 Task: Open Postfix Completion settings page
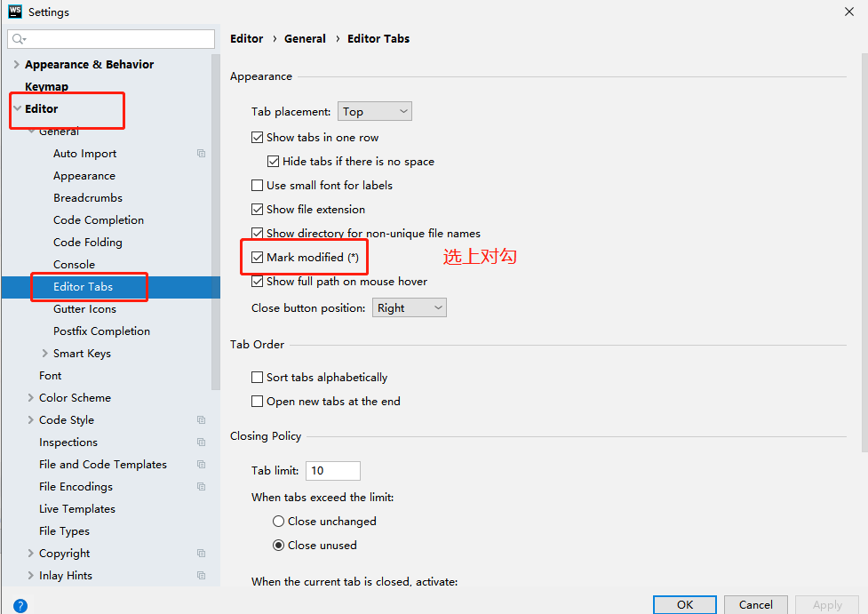point(101,331)
